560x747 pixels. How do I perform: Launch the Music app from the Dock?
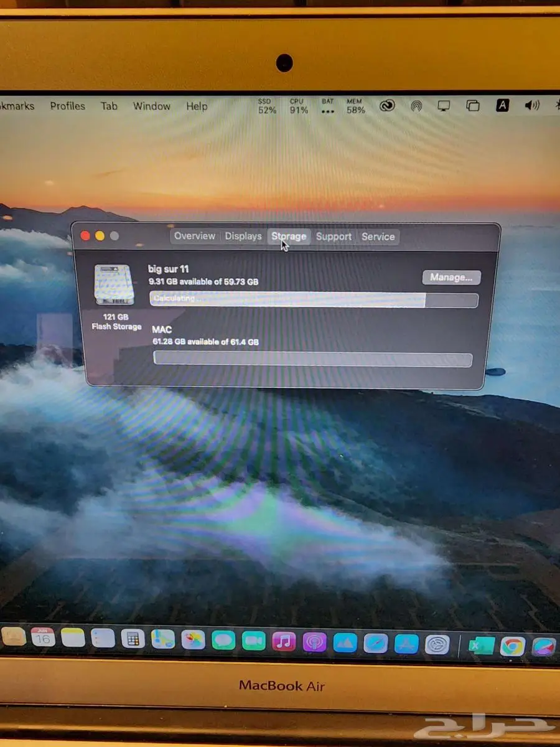tap(284, 642)
